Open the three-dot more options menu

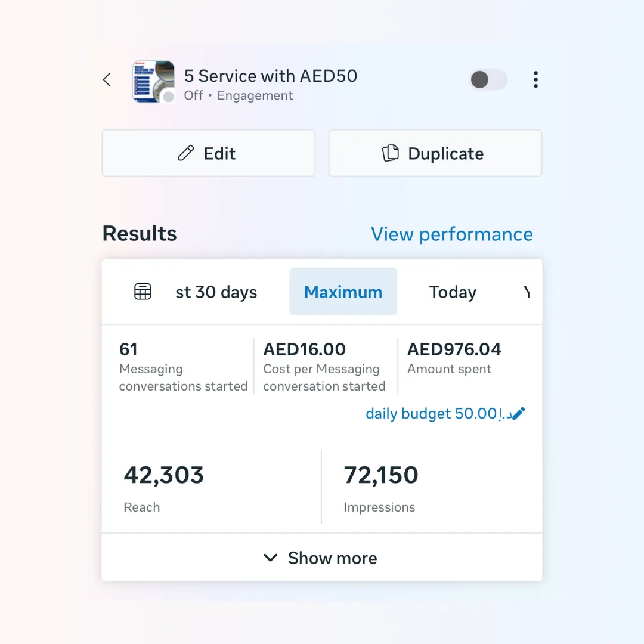[x=535, y=80]
